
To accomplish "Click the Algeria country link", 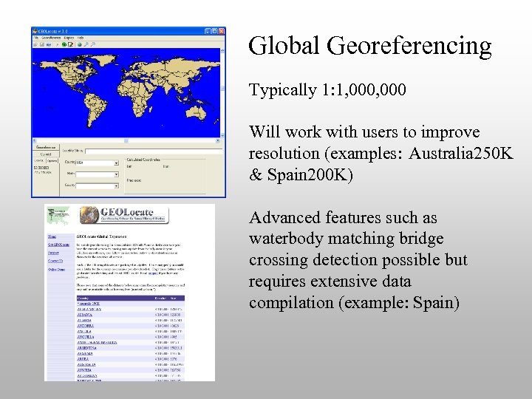I will 84,320.
